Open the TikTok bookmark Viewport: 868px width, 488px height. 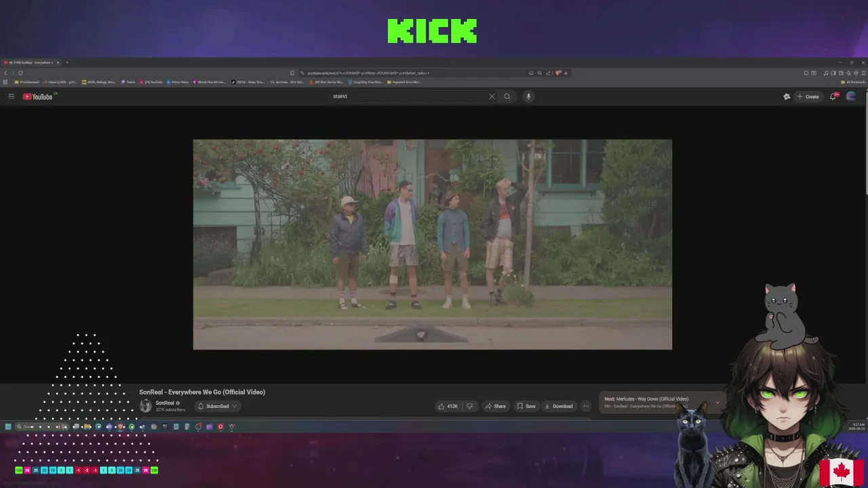(x=248, y=82)
